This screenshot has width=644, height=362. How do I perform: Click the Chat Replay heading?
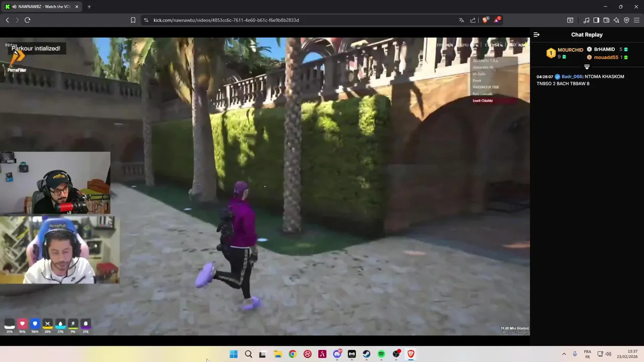(x=587, y=35)
